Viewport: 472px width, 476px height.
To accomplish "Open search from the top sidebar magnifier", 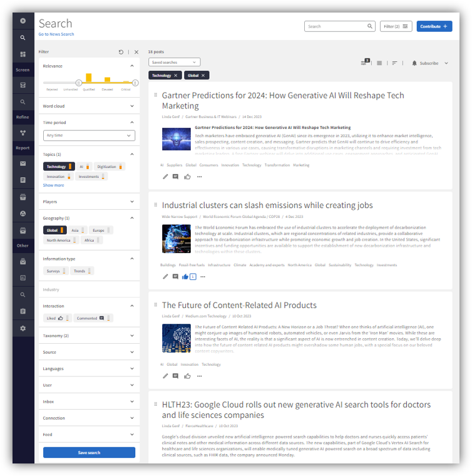I will [23, 38].
